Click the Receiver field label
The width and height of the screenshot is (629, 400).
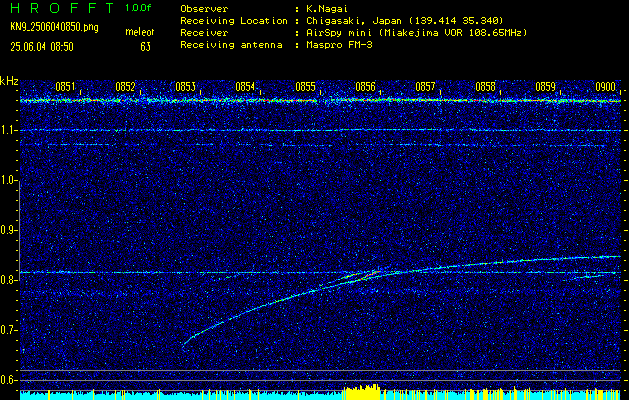pyautogui.click(x=204, y=33)
